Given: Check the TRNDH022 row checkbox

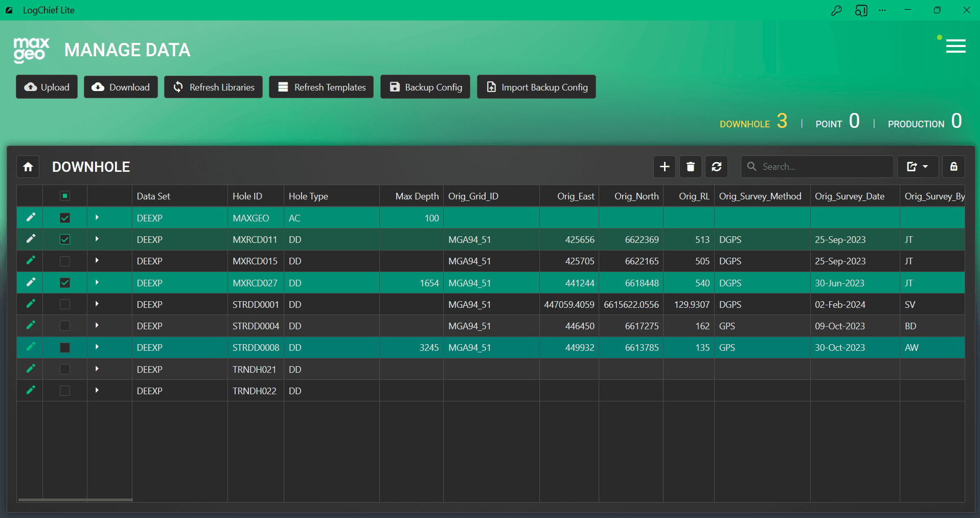Looking at the screenshot, I should (x=65, y=391).
